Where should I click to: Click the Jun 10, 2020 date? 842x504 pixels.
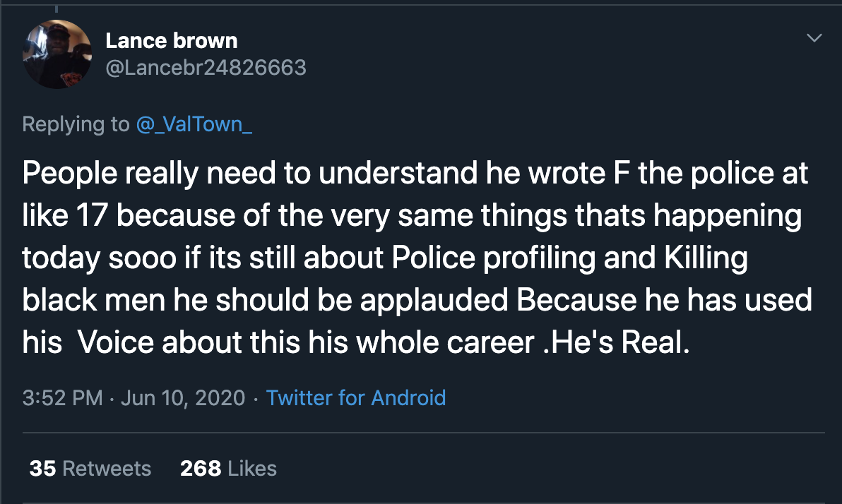click(183, 398)
